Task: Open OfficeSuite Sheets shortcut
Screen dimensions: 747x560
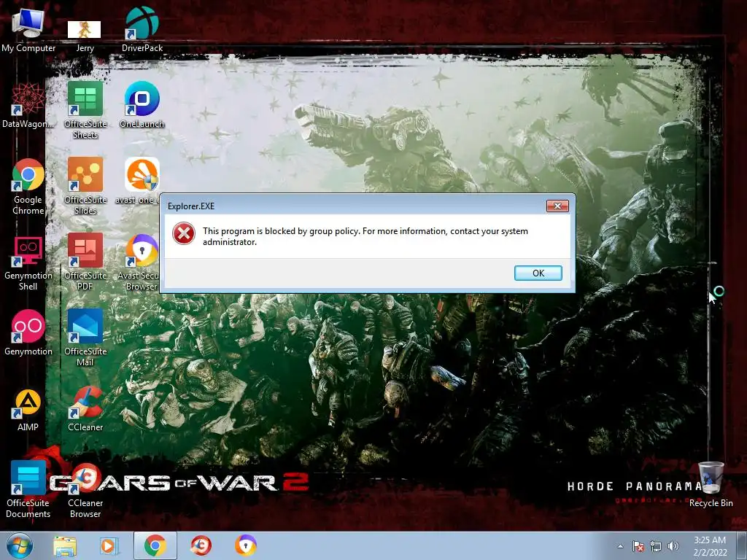Action: [85, 110]
